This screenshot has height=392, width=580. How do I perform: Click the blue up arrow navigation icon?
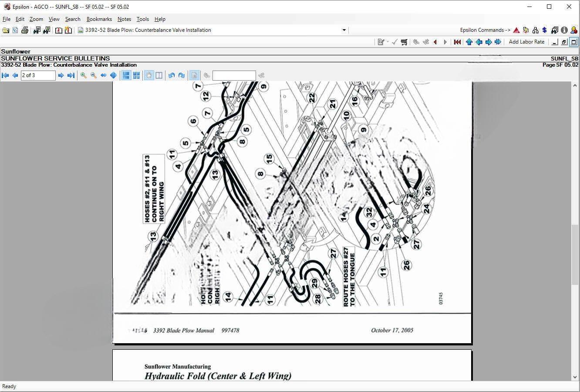[x=469, y=42]
